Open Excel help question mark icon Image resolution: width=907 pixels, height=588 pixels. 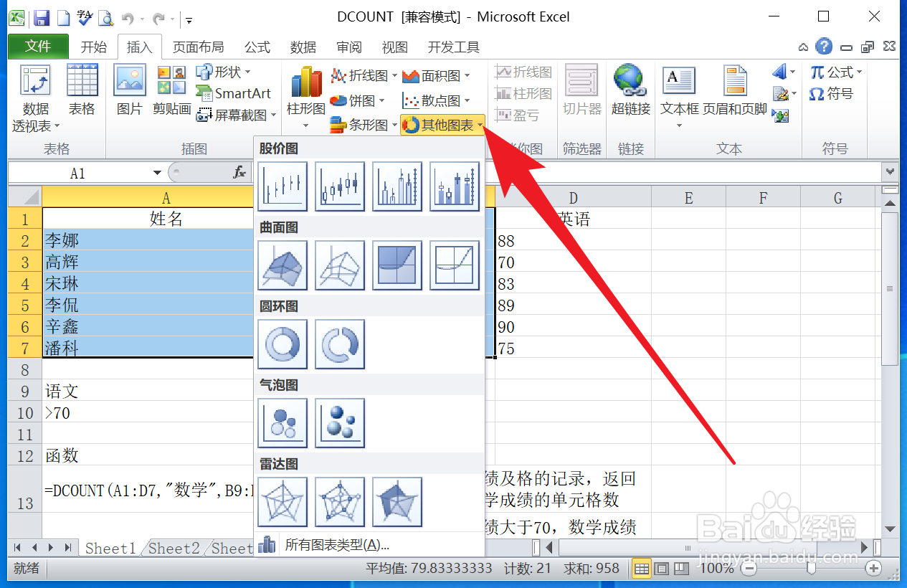[x=825, y=47]
